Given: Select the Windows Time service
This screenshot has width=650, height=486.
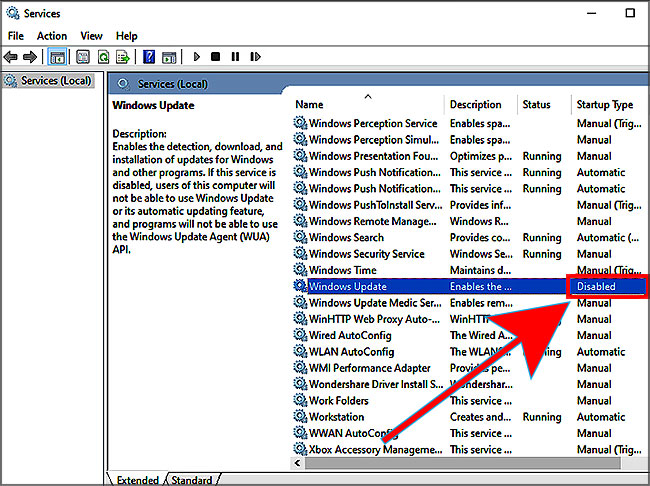Looking at the screenshot, I should [x=468, y=270].
